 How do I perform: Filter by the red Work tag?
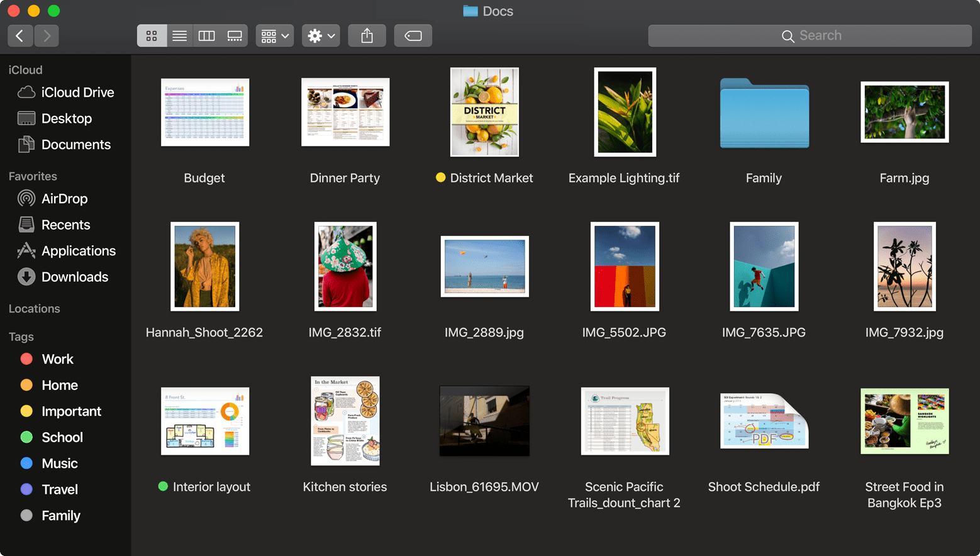click(x=57, y=359)
